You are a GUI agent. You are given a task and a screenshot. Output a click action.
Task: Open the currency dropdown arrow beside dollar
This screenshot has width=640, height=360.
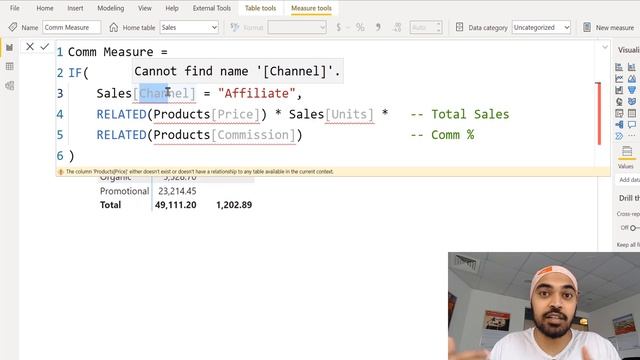click(x=348, y=27)
